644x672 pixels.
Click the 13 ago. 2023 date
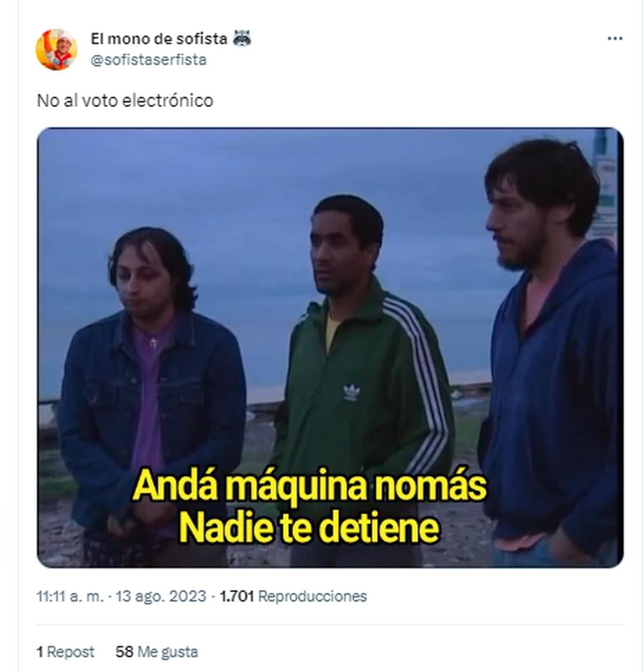click(x=161, y=596)
